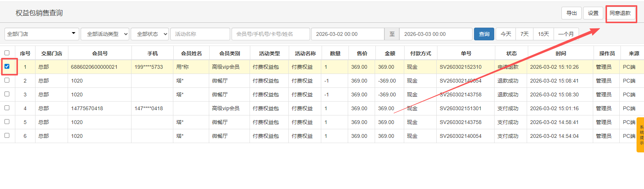Select the 7天 date range tab
The image size is (644, 189).
tap(524, 34)
